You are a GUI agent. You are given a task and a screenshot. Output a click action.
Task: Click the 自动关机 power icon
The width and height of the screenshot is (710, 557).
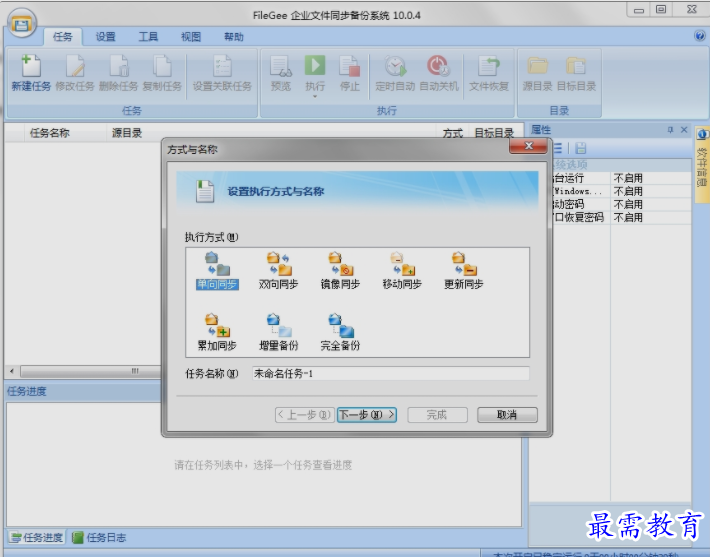pos(438,66)
